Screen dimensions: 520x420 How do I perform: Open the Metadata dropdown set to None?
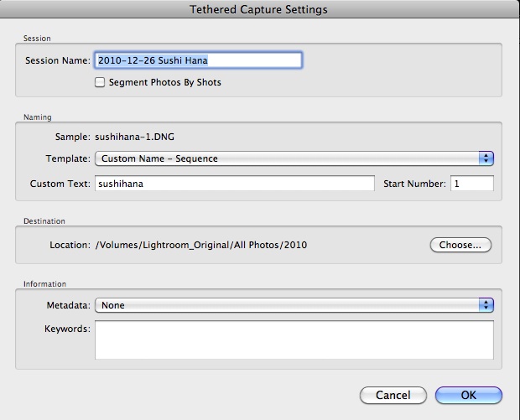tap(285, 305)
